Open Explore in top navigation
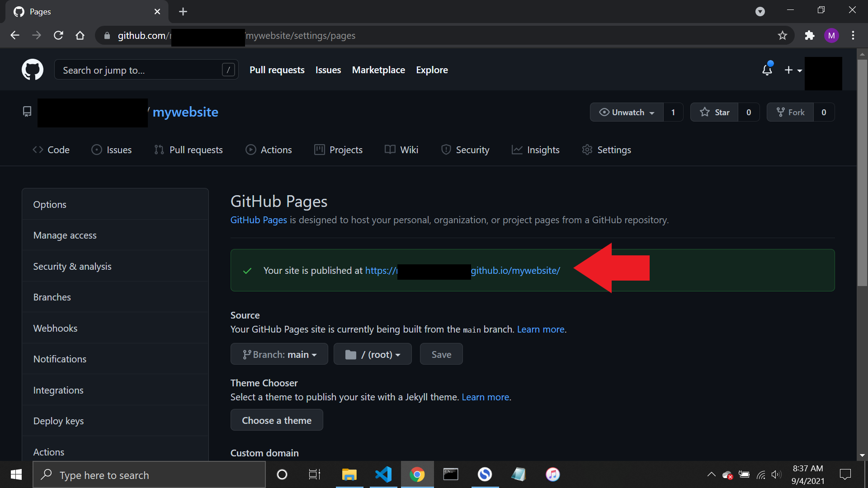This screenshot has width=868, height=488. 432,70
